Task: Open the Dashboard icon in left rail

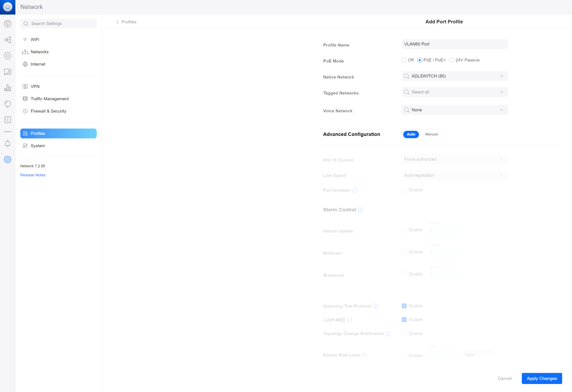Action: coord(8,24)
